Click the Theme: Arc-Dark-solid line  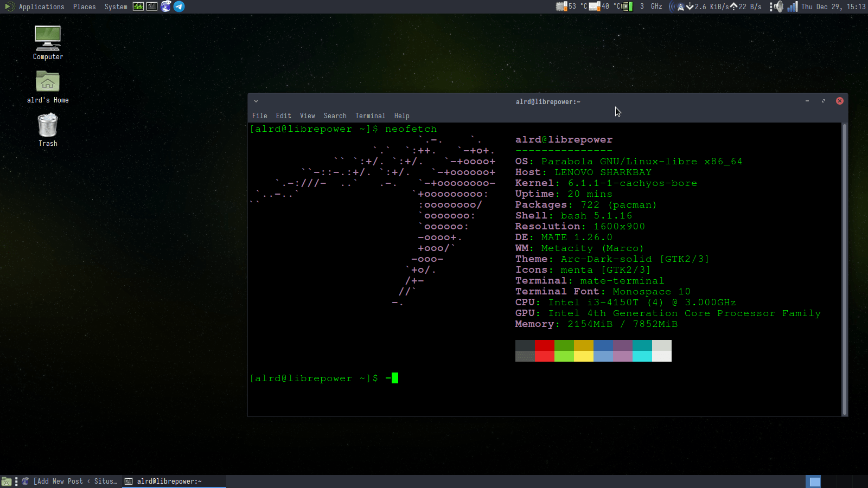point(612,259)
